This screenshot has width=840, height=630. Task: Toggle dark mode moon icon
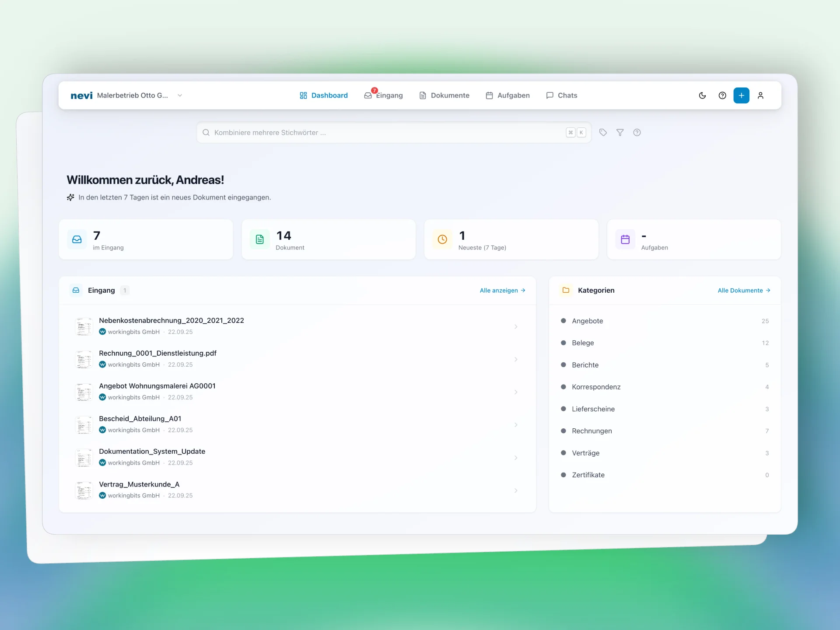(702, 95)
